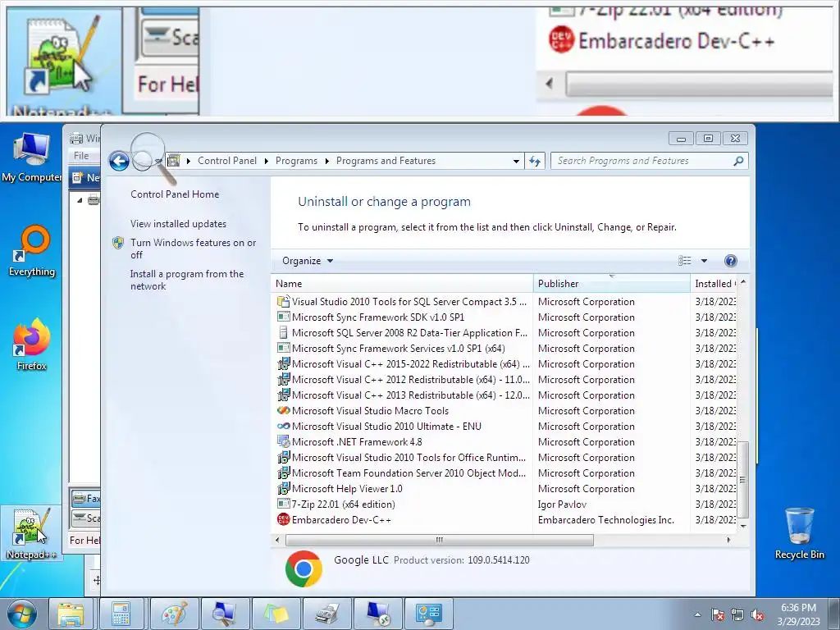Click scroll right arrow of program list
Screen dimensions: 840x630
pos(728,540)
